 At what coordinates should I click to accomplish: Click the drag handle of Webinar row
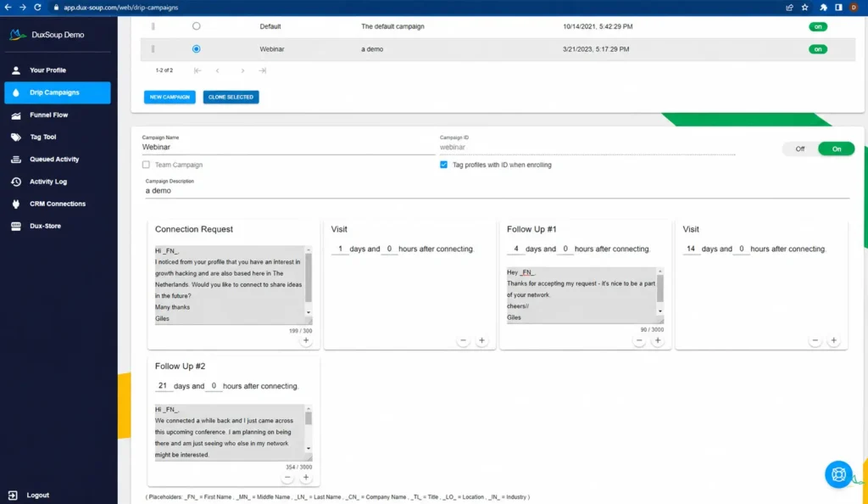(153, 48)
